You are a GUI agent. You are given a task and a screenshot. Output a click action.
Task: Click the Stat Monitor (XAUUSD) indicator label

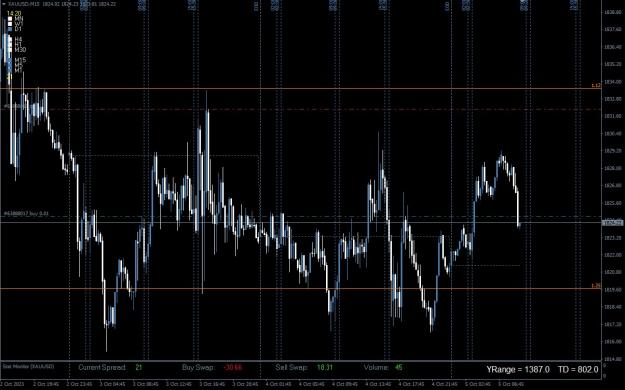[28, 366]
